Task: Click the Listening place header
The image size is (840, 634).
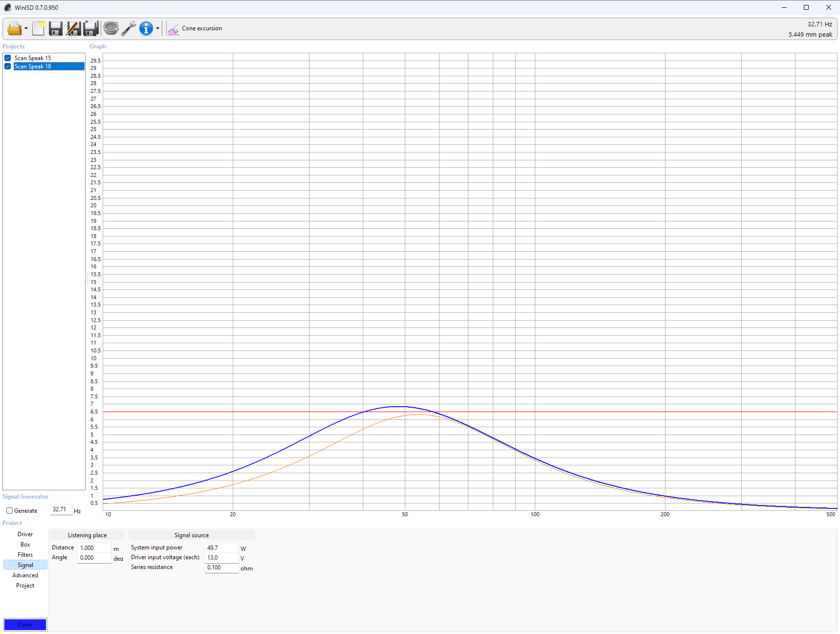Action: [87, 535]
